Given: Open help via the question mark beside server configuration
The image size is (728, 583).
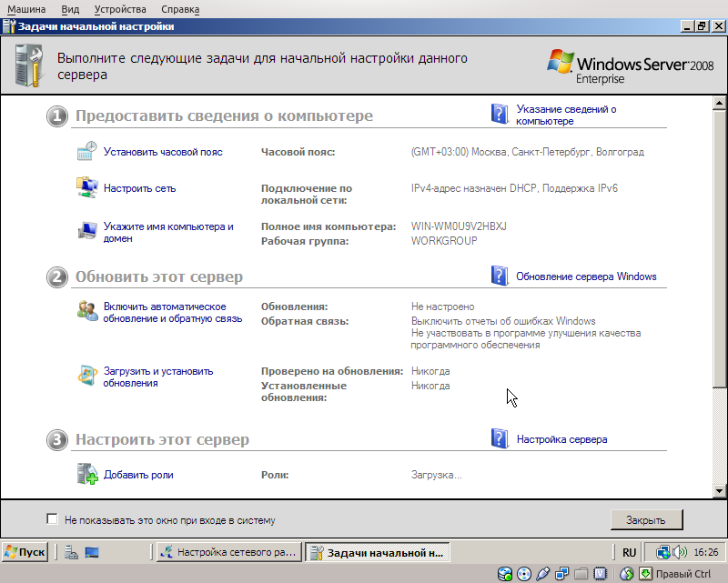Looking at the screenshot, I should 500,438.
